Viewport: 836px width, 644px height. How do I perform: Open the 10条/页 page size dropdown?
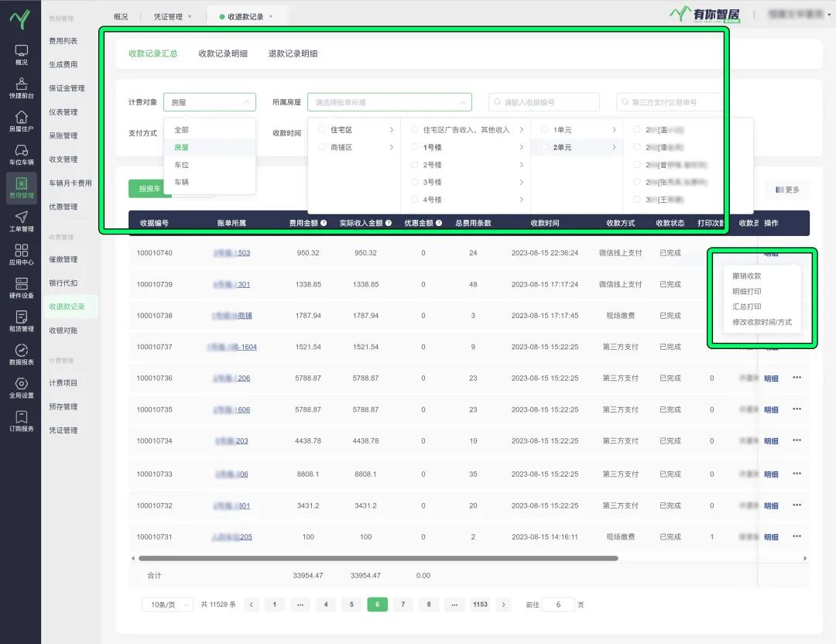(167, 605)
